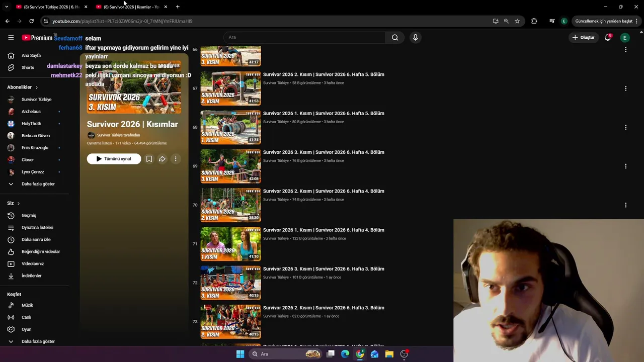The height and width of the screenshot is (362, 644).
Task: Play all with Tümünü oynat
Action: (x=114, y=159)
